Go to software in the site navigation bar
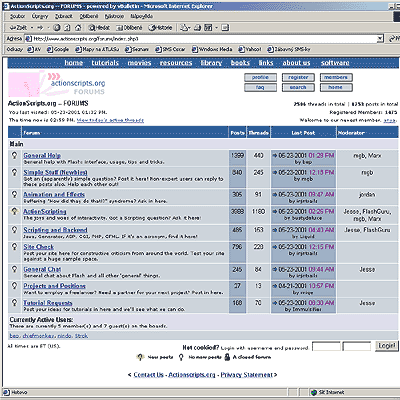 pyautogui.click(x=335, y=63)
